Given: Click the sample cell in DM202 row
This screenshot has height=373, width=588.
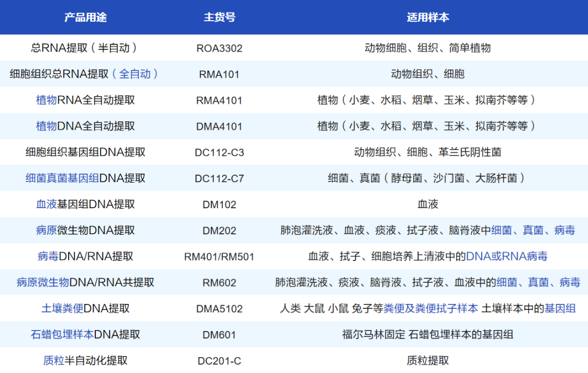Looking at the screenshot, I should coord(428,230).
